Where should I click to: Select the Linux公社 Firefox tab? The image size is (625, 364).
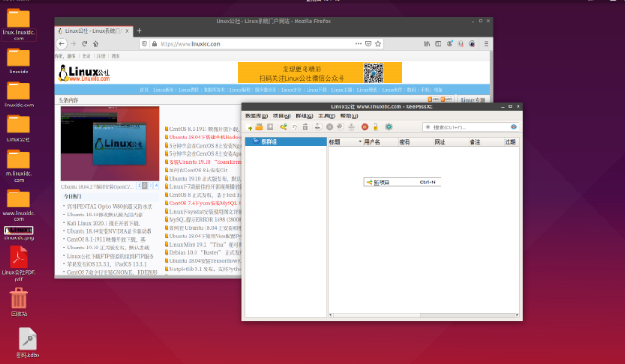coord(94,30)
